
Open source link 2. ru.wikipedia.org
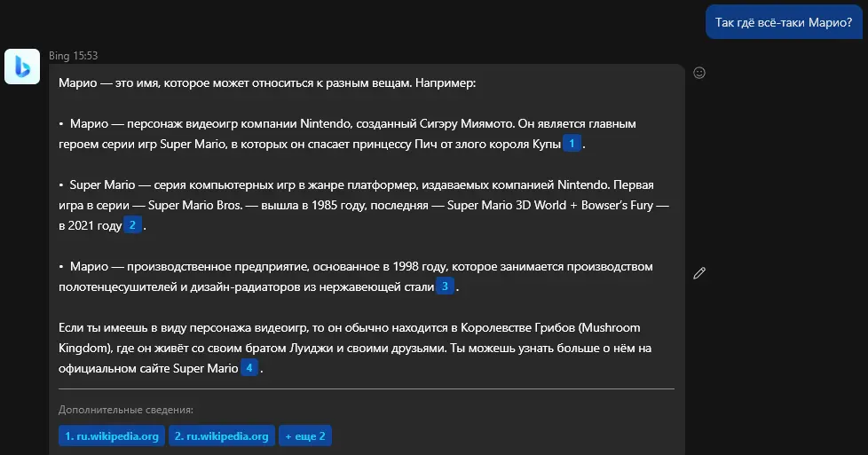click(x=221, y=435)
